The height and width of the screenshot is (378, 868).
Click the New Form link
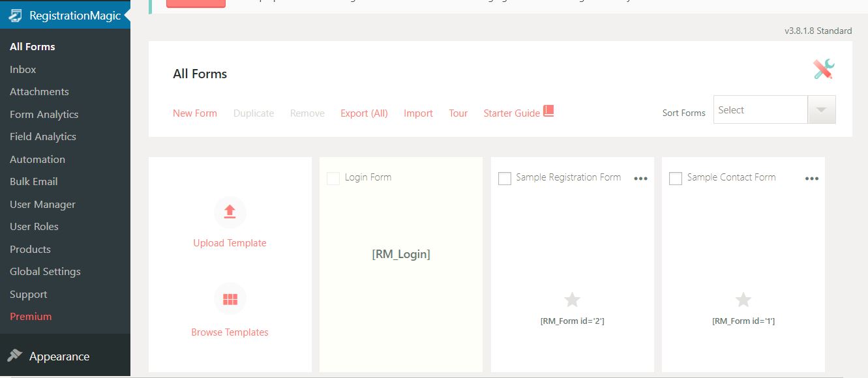[194, 113]
